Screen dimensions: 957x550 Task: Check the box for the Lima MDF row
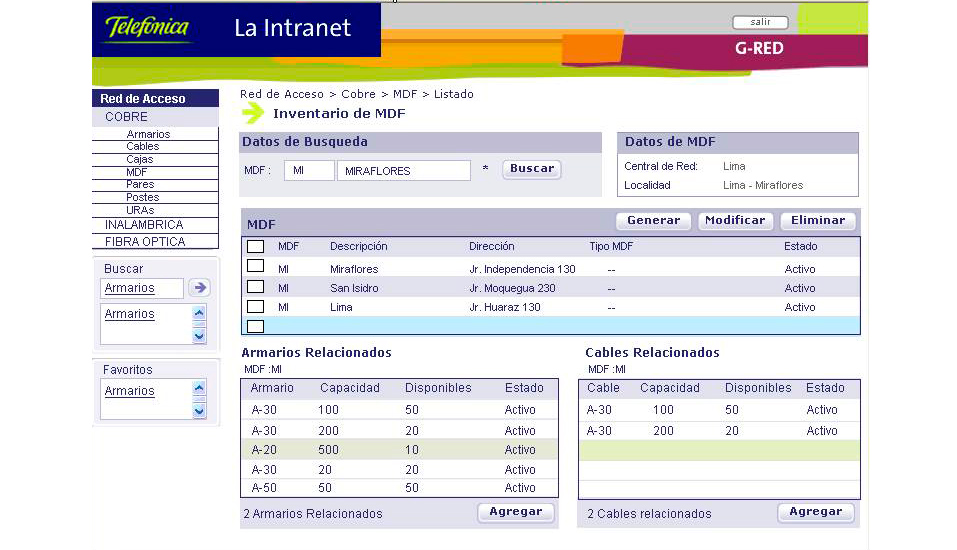coord(255,306)
